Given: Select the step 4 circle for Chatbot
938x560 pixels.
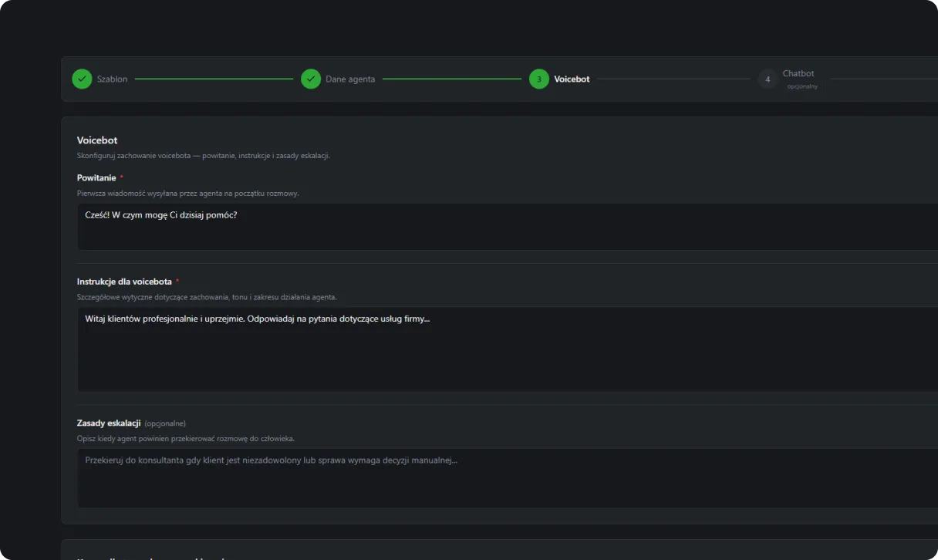Looking at the screenshot, I should (768, 79).
